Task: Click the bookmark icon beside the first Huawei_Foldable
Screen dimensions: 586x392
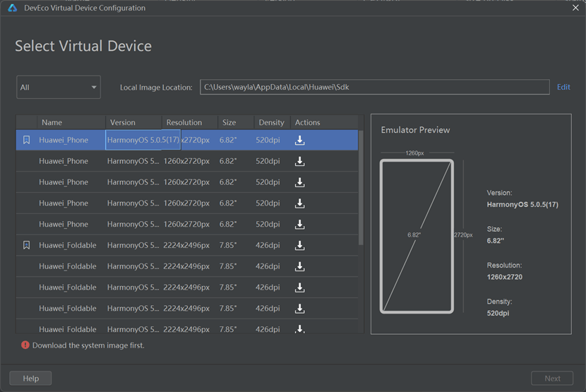Action: pos(27,245)
